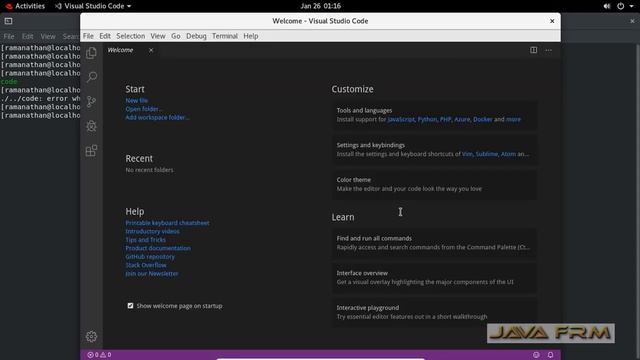Open Tips and Tricks link
Image resolution: width=640 pixels, height=360 pixels.
(145, 240)
